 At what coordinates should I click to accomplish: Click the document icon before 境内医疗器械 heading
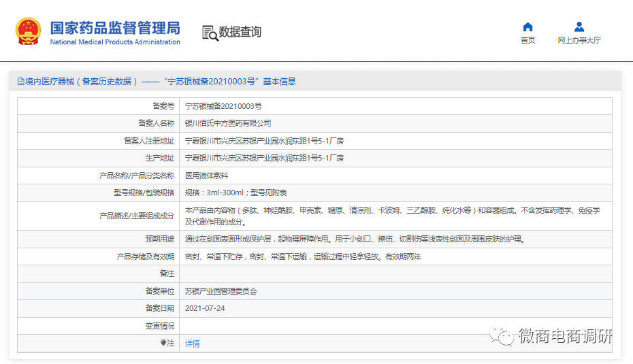pyautogui.click(x=20, y=82)
